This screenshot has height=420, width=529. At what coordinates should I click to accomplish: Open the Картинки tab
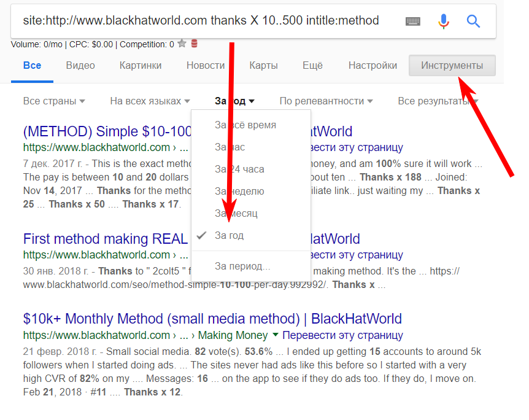click(x=141, y=65)
